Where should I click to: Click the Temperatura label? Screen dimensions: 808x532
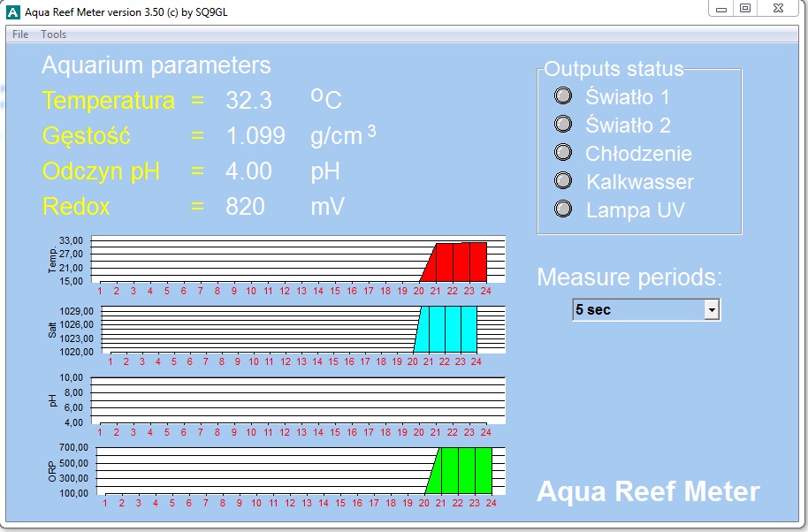[x=109, y=101]
